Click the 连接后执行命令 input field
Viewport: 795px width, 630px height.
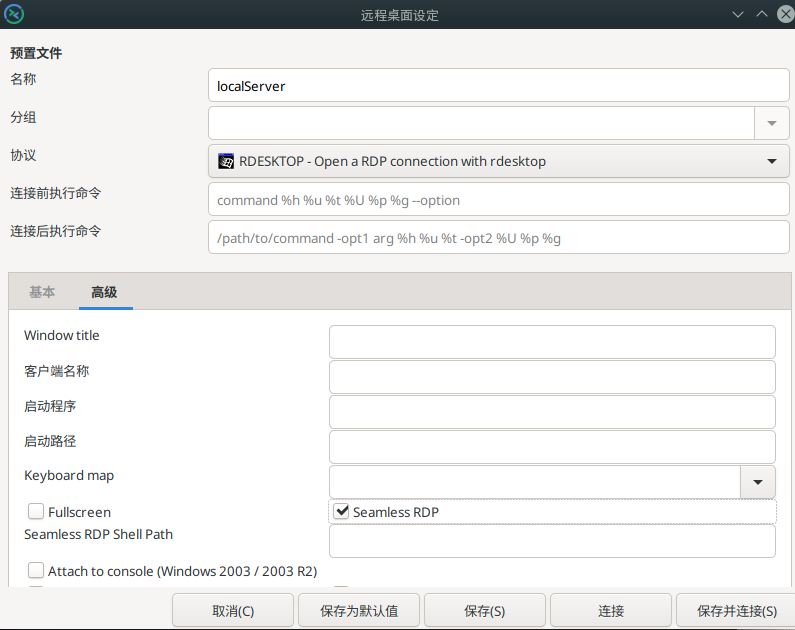(498, 238)
